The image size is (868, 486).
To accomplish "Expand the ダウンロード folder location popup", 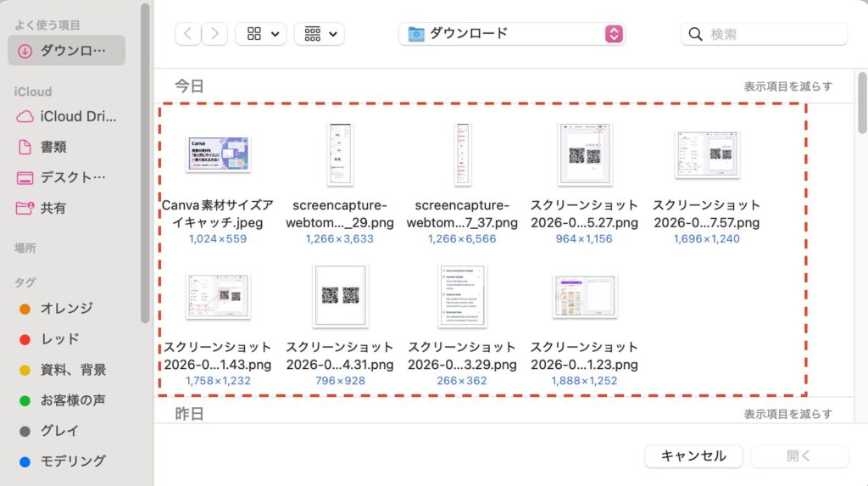I will tap(614, 34).
